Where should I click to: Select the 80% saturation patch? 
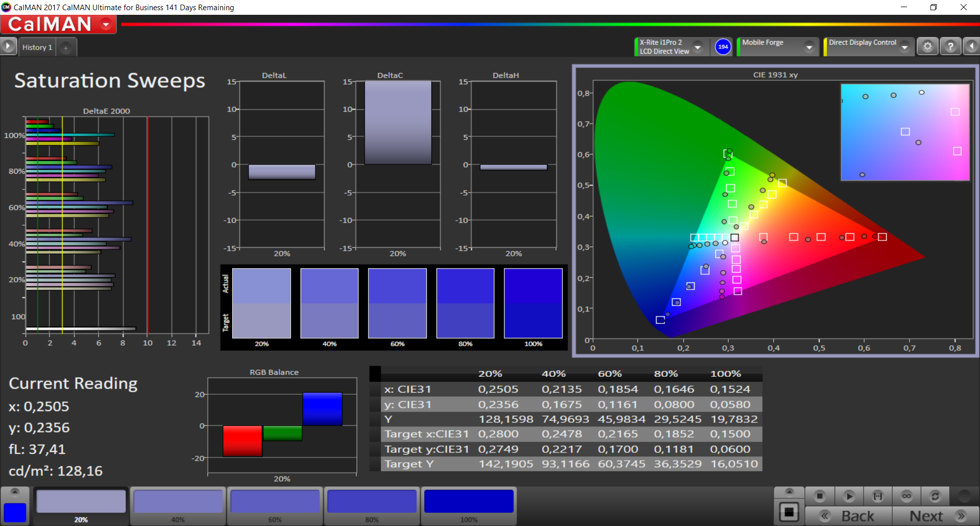click(372, 506)
